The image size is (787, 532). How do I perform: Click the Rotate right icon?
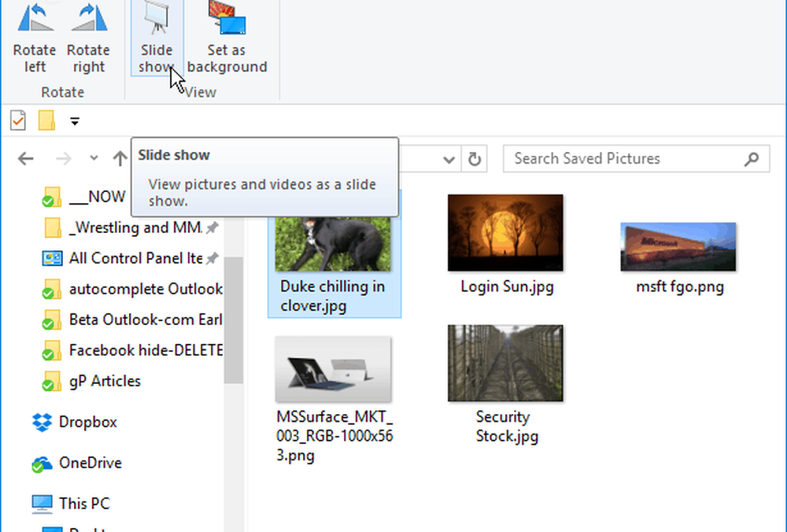tap(88, 38)
